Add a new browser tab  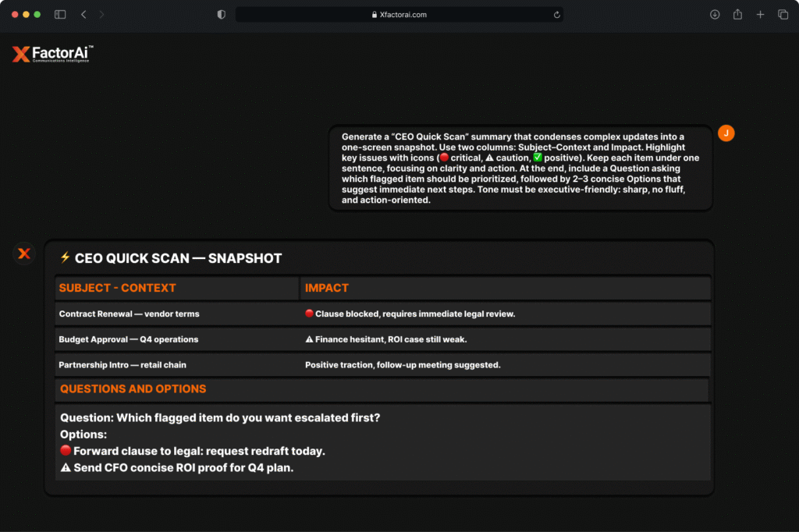tap(760, 15)
